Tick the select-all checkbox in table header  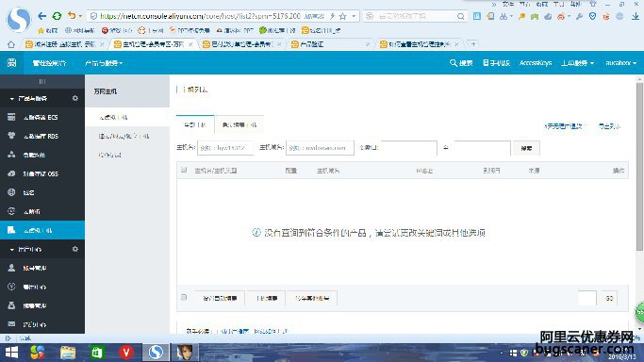pos(184,170)
